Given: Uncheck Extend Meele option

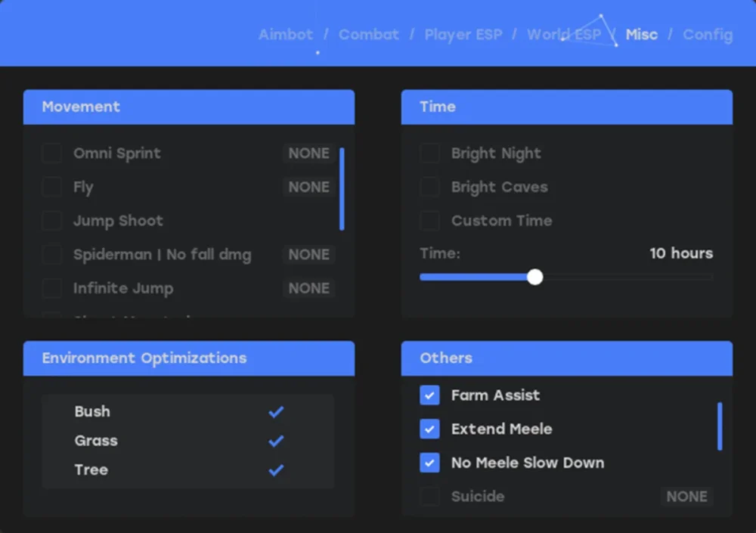Looking at the screenshot, I should coord(429,429).
